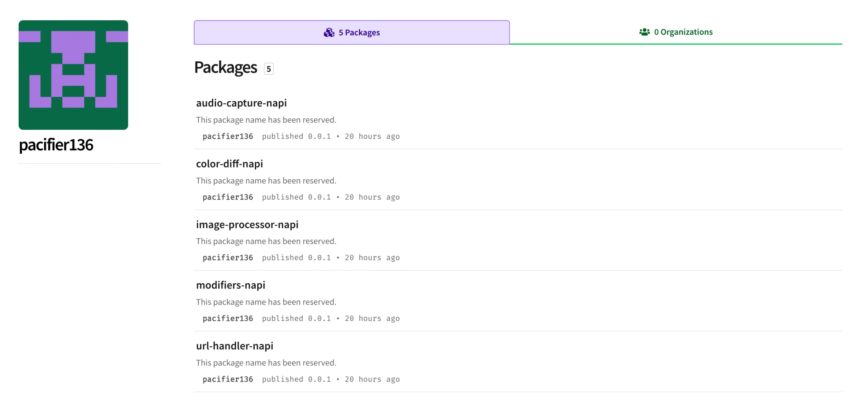Click 'published 0.0.1' text under color-diff-napi

(x=296, y=197)
